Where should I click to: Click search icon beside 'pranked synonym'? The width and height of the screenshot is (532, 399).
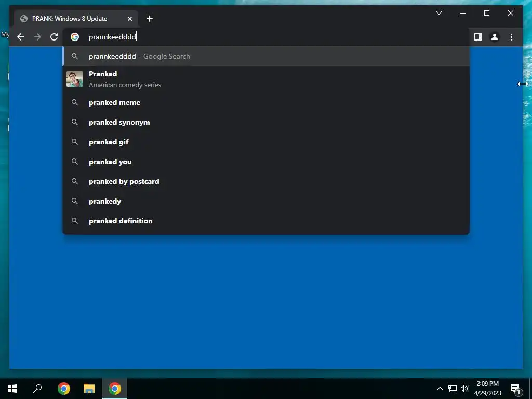pos(75,122)
